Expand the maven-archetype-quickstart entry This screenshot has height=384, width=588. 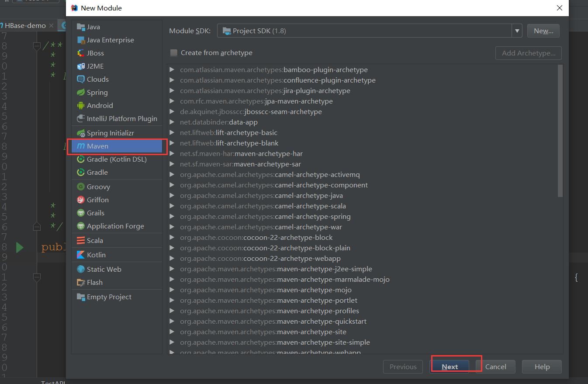coord(172,321)
